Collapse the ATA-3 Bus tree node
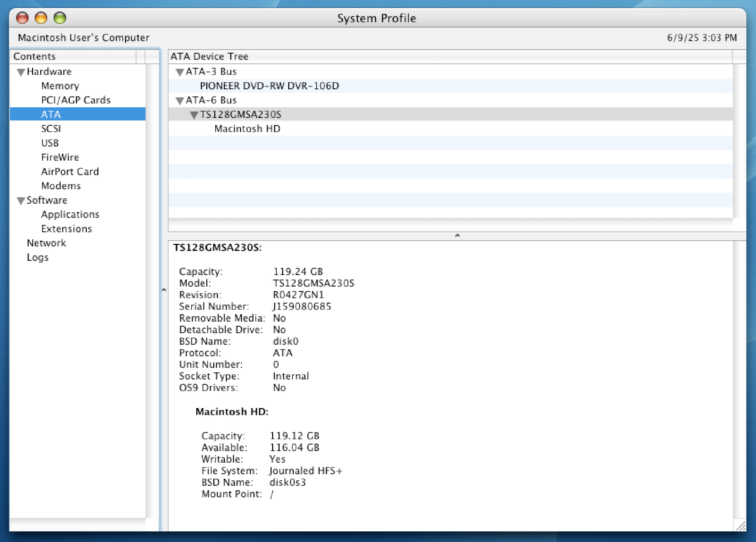The height and width of the screenshot is (542, 756). (180, 72)
